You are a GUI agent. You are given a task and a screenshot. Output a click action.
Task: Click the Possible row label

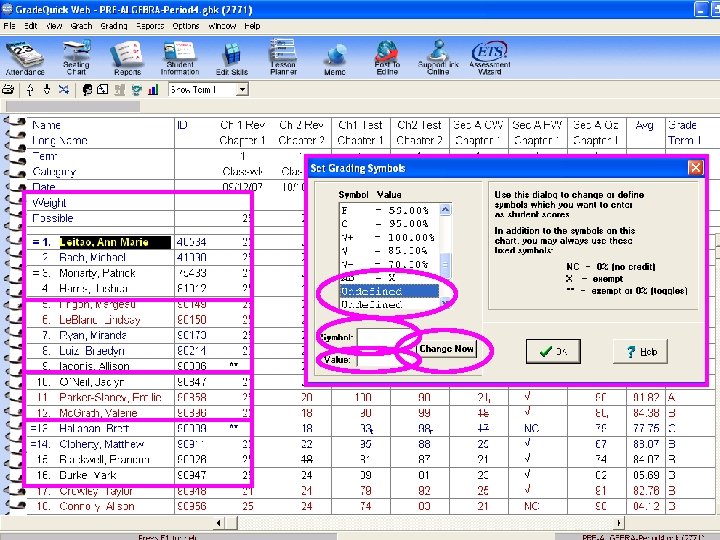coord(53,219)
